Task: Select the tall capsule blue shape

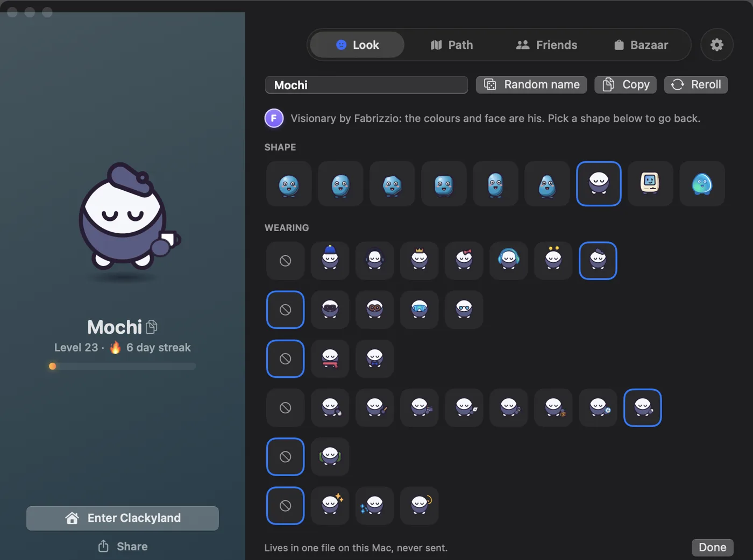Action: point(495,184)
